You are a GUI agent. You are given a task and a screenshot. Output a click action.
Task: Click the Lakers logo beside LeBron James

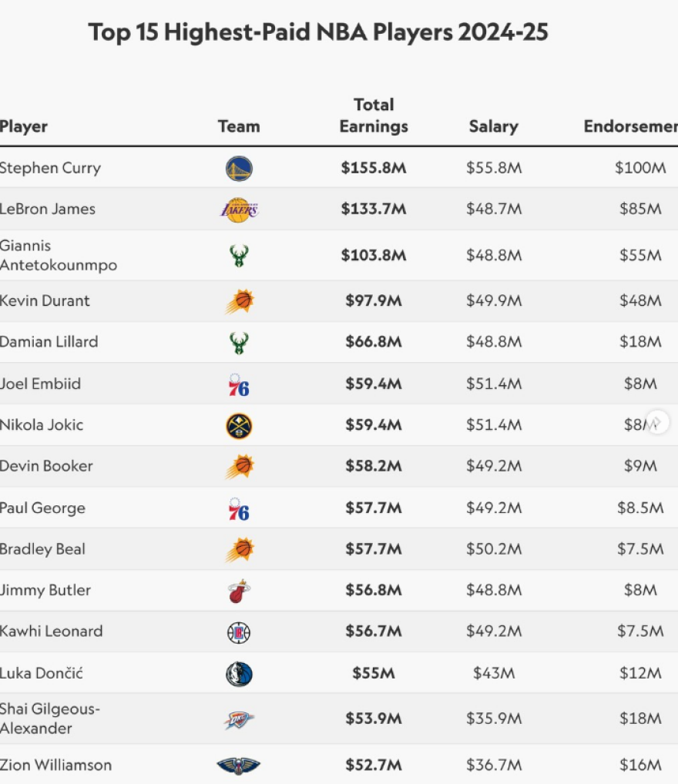click(239, 209)
